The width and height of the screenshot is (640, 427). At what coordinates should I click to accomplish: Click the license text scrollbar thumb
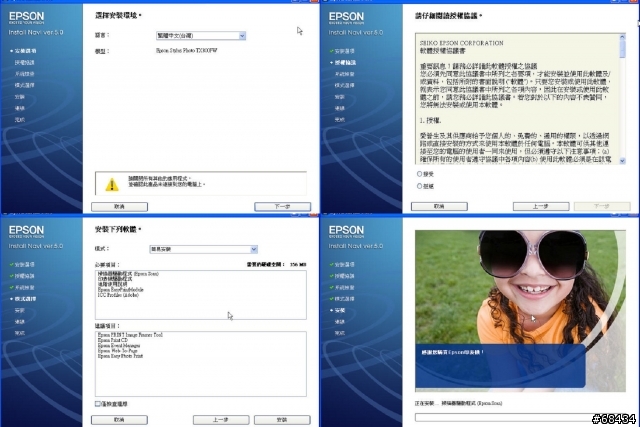coord(622,49)
